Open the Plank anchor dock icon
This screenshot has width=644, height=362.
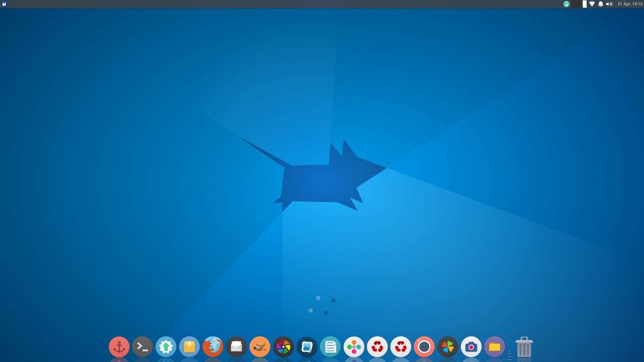(x=119, y=347)
